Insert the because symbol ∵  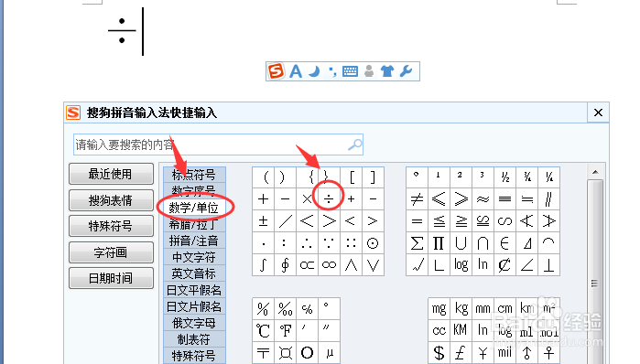329,243
